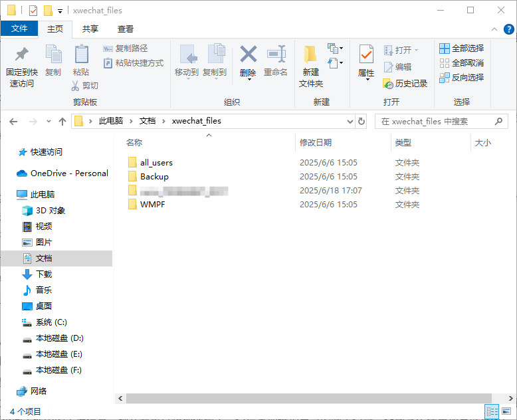517x420 pixels.
Task: Open 视频 folder in the sidebar
Action: tap(37, 226)
